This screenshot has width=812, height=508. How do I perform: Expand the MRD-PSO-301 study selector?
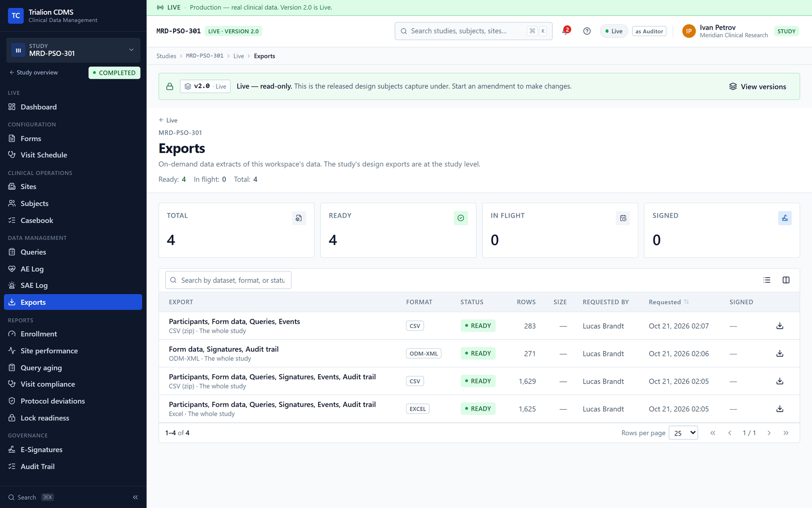(73, 50)
